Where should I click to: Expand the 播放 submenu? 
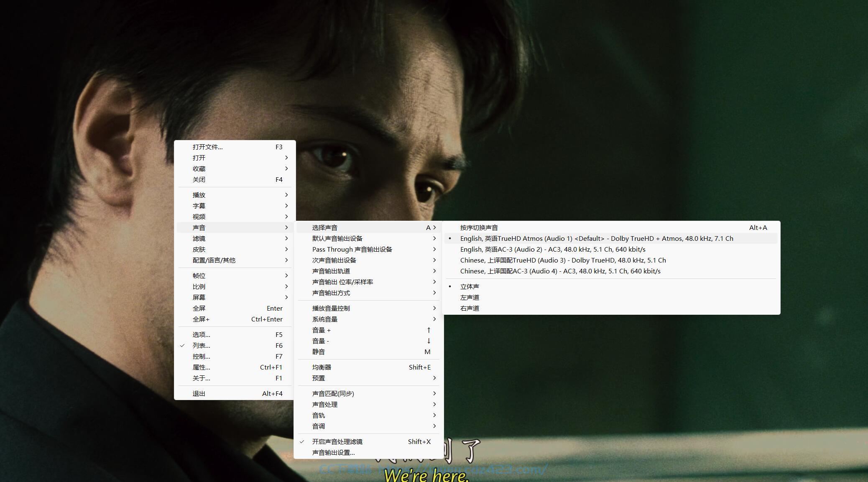[x=235, y=195]
